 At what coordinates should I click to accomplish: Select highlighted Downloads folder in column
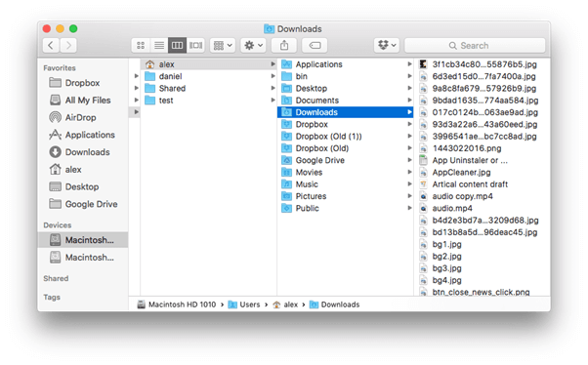click(x=345, y=112)
